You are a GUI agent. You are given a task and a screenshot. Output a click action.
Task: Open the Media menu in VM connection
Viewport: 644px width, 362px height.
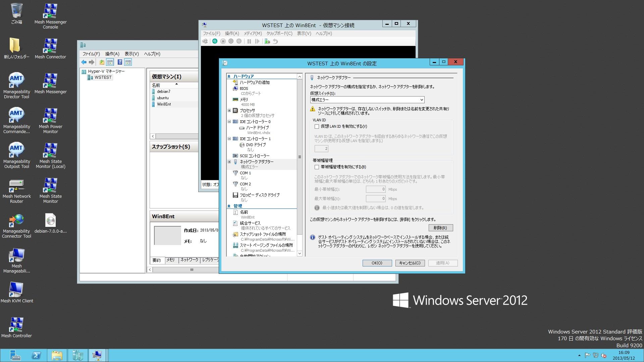click(x=252, y=34)
